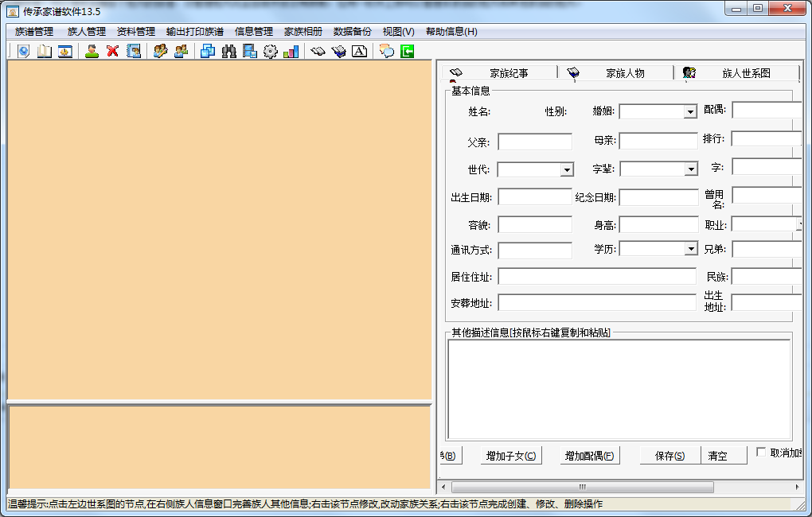Click the speech bubble chat icon
812x517 pixels.
(x=387, y=52)
